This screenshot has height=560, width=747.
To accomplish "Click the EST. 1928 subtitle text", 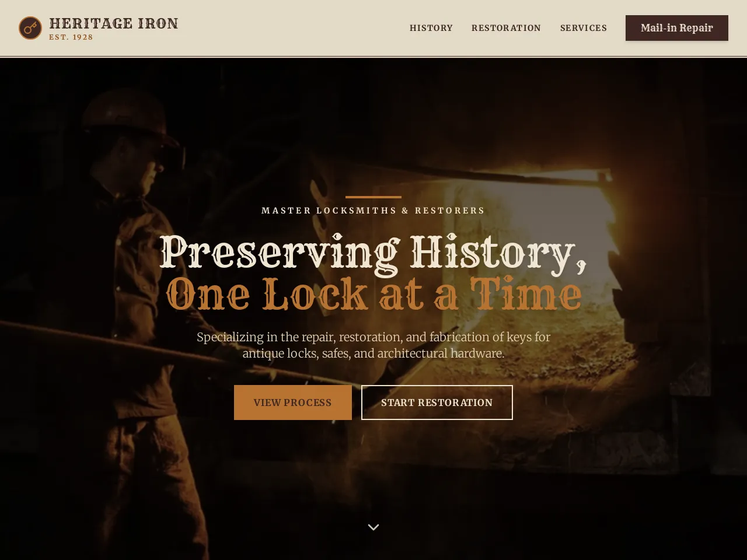I will pyautogui.click(x=71, y=37).
